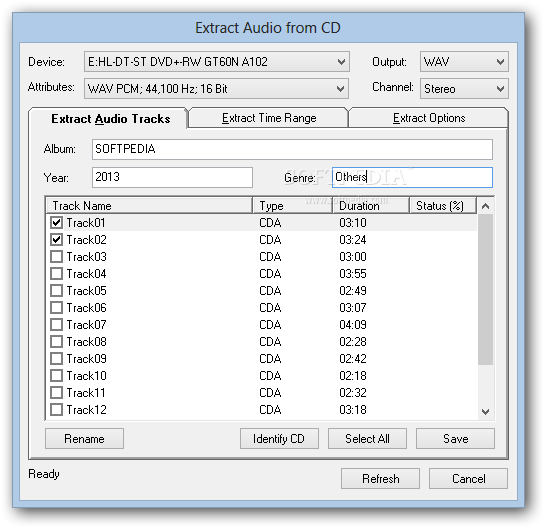This screenshot has height=528, width=545.
Task: Click the 02:28 duration value
Action: pos(353,342)
